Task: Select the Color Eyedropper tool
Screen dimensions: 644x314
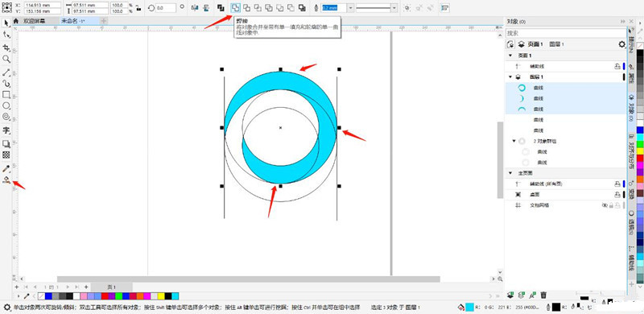Action: coord(6,168)
